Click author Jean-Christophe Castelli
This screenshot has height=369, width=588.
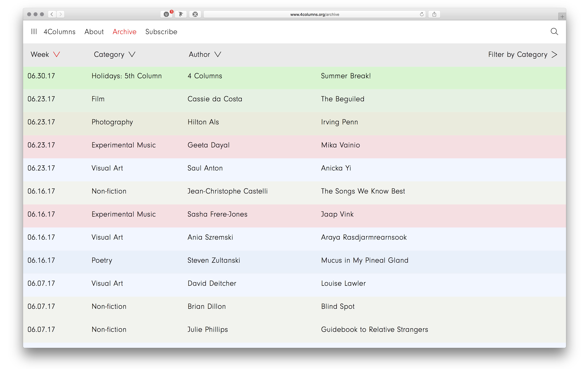pyautogui.click(x=227, y=191)
